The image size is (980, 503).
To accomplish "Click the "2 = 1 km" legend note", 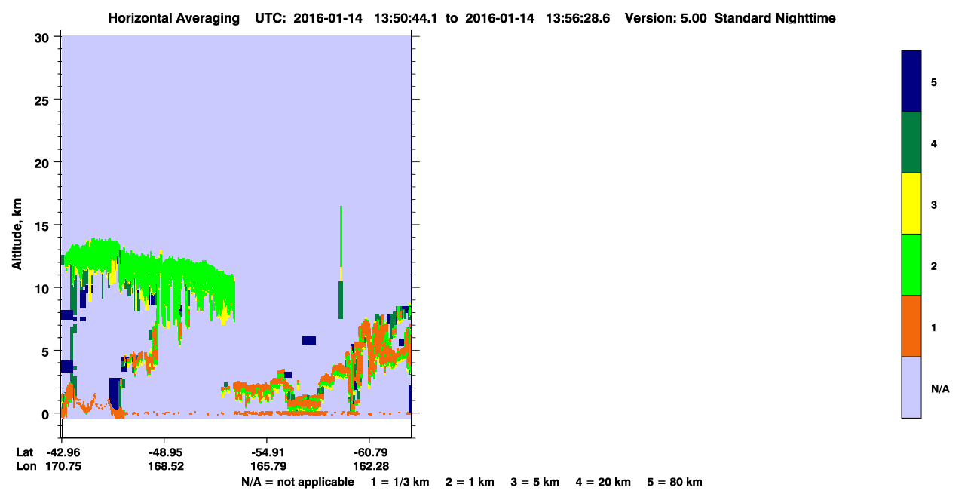I will tap(470, 482).
